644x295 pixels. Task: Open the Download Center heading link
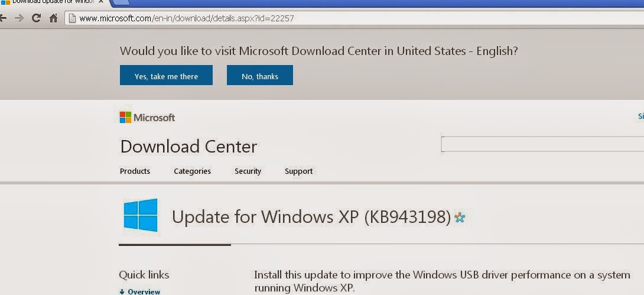(x=188, y=147)
